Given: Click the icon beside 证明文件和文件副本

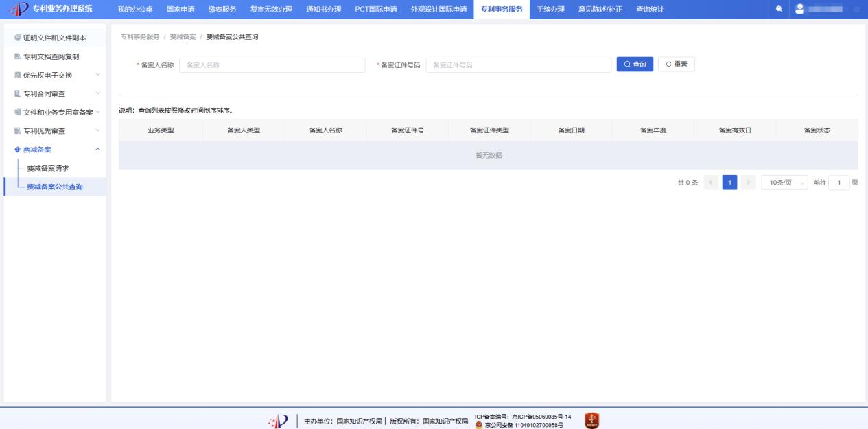Looking at the screenshot, I should pos(17,36).
